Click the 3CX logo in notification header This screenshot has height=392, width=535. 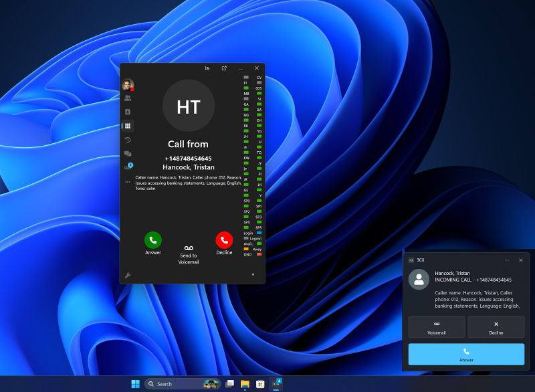411,260
